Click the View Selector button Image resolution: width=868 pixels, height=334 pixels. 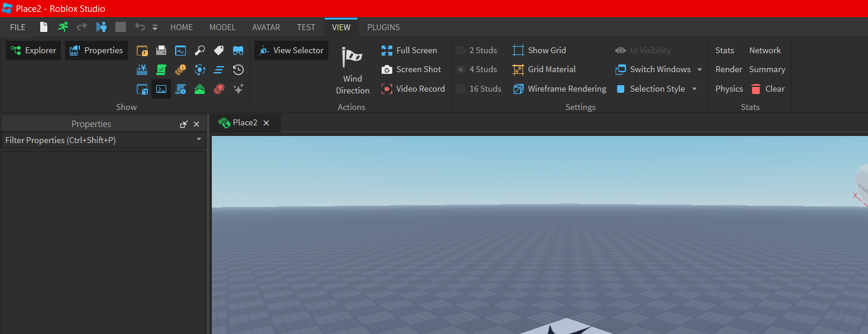tap(291, 50)
